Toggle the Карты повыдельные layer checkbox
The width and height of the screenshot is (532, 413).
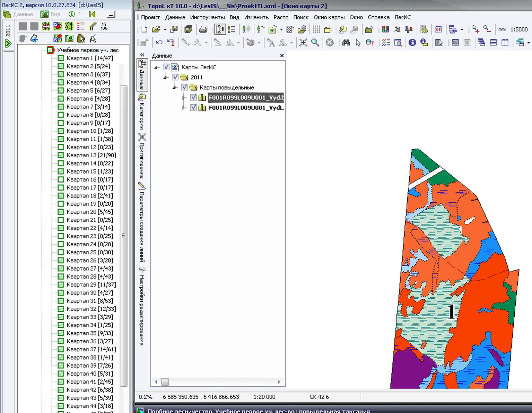tap(184, 87)
